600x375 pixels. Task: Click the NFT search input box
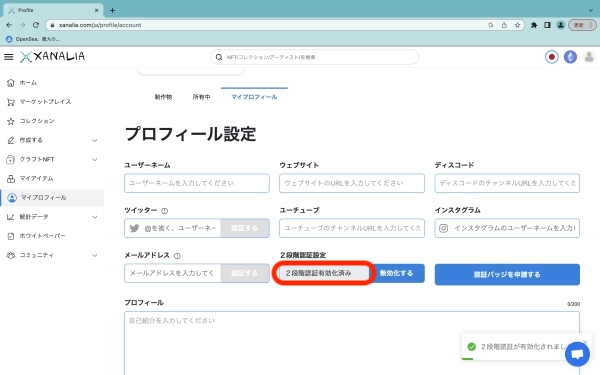coord(314,57)
